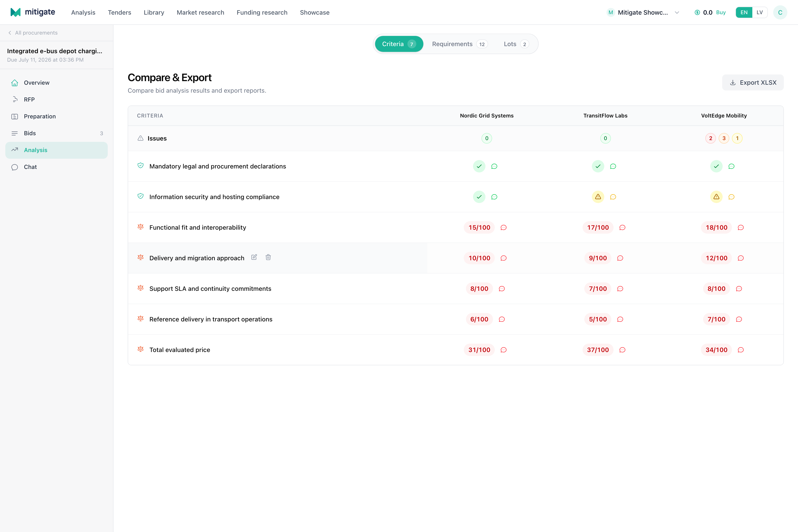The height and width of the screenshot is (532, 798).
Task: Click the Issues row label
Action: (x=157, y=138)
